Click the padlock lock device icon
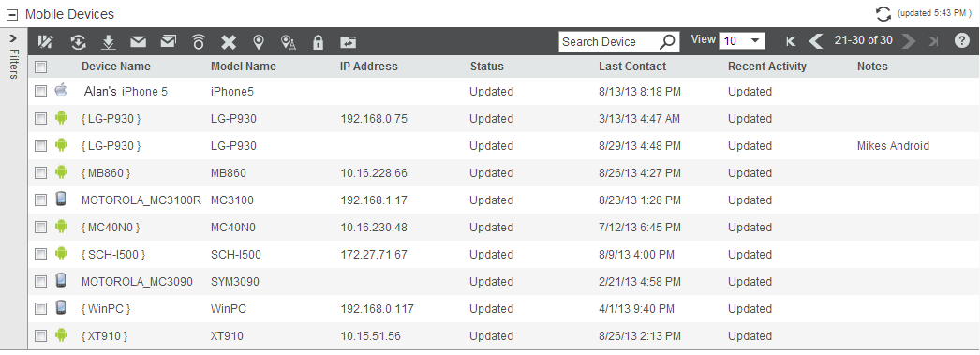The image size is (980, 355). [x=319, y=42]
